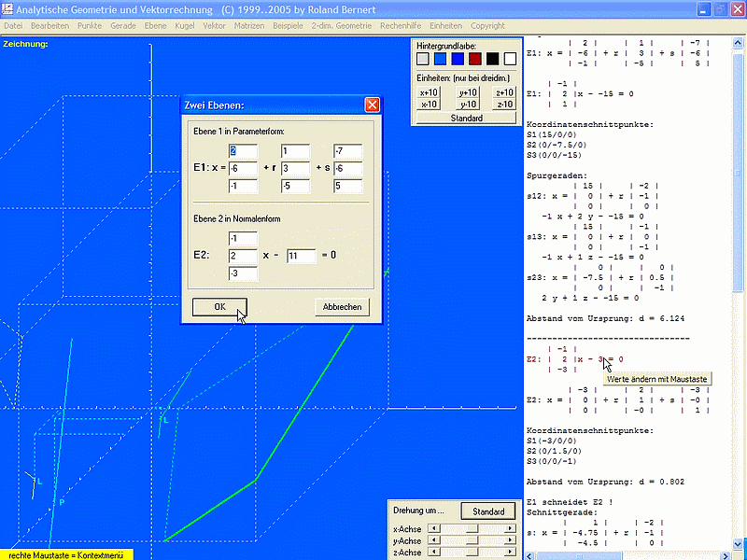Screen dimensions: 747x560
Task: Confirm the Zwei Ebenen dialog with OK
Action: pyautogui.click(x=219, y=306)
